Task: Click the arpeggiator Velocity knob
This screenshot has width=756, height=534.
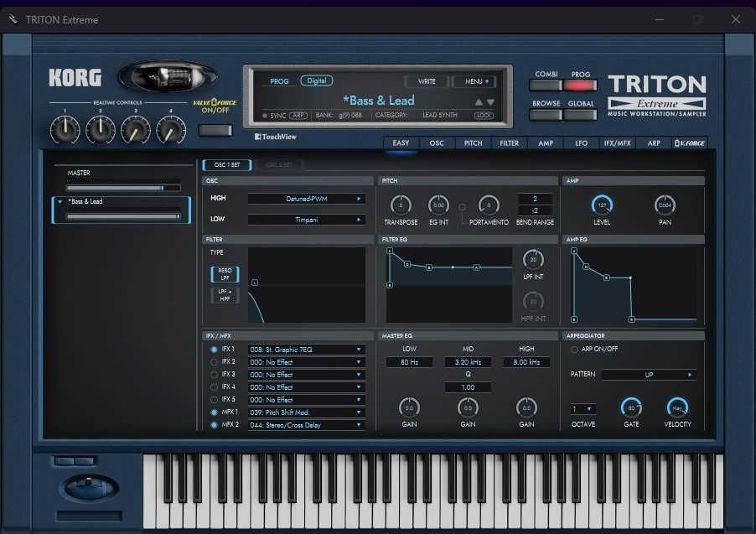Action: click(677, 408)
